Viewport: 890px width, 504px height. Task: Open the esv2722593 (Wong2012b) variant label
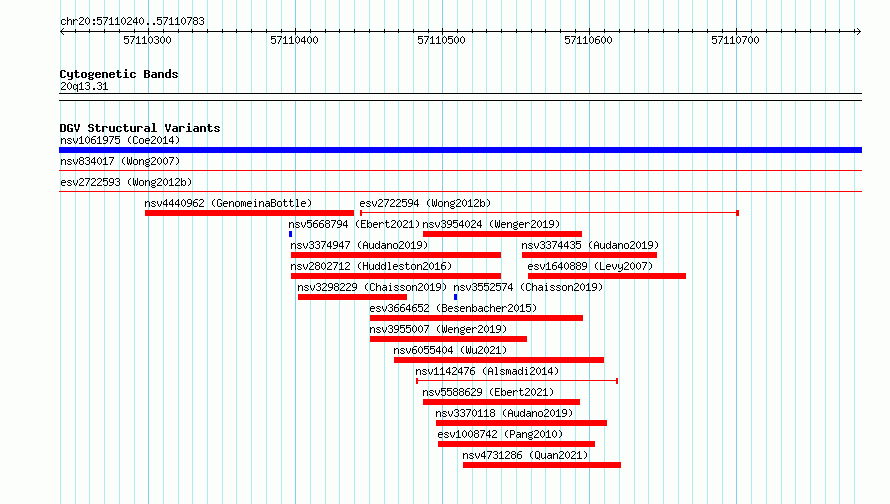tap(126, 182)
